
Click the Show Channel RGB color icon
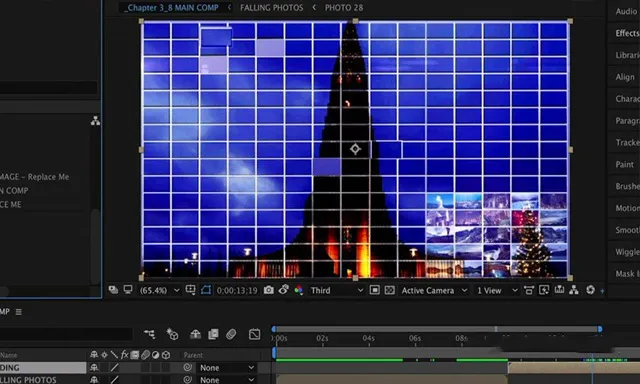click(299, 290)
